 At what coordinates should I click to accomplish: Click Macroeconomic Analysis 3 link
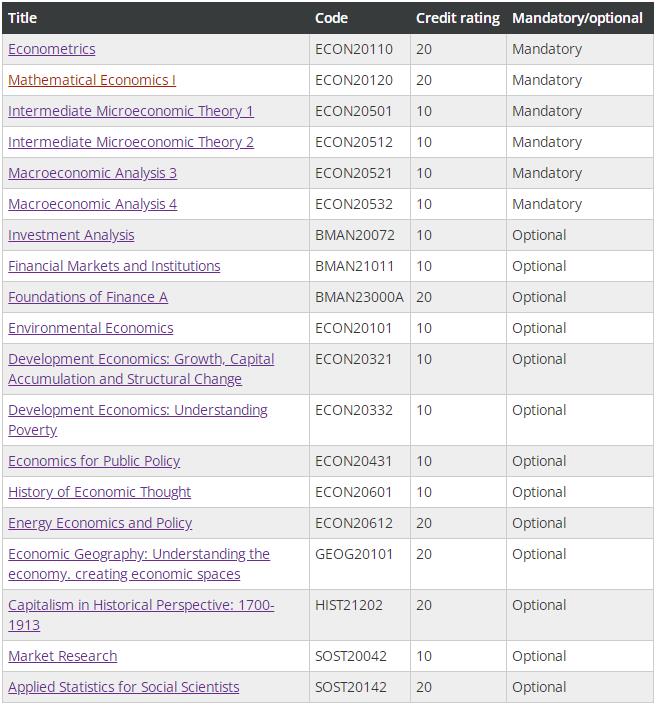(92, 173)
